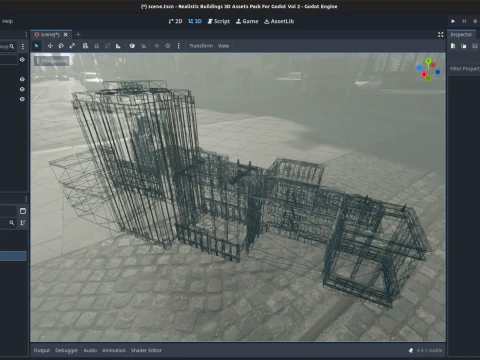Add a new scene tab with plus

78,35
